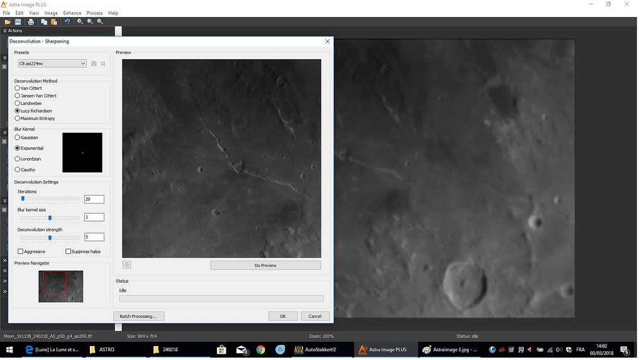Confirm deconvolution with the OK button
The height and width of the screenshot is (360, 644).
pos(282,317)
